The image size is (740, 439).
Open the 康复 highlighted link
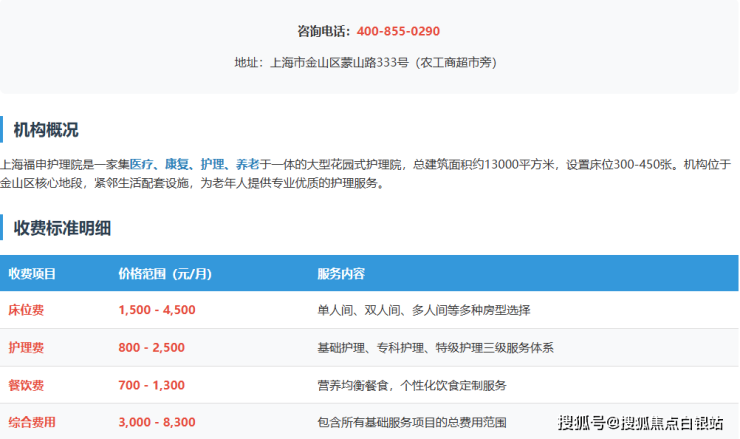click(x=177, y=164)
